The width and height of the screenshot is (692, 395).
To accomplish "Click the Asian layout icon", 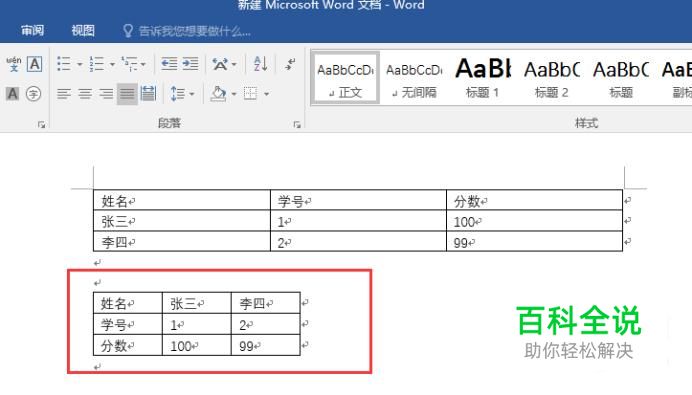I will 220,64.
